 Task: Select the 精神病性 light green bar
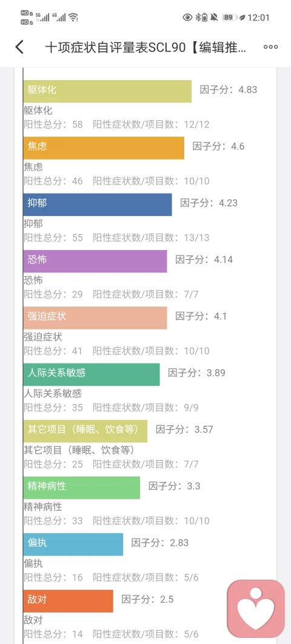click(82, 488)
